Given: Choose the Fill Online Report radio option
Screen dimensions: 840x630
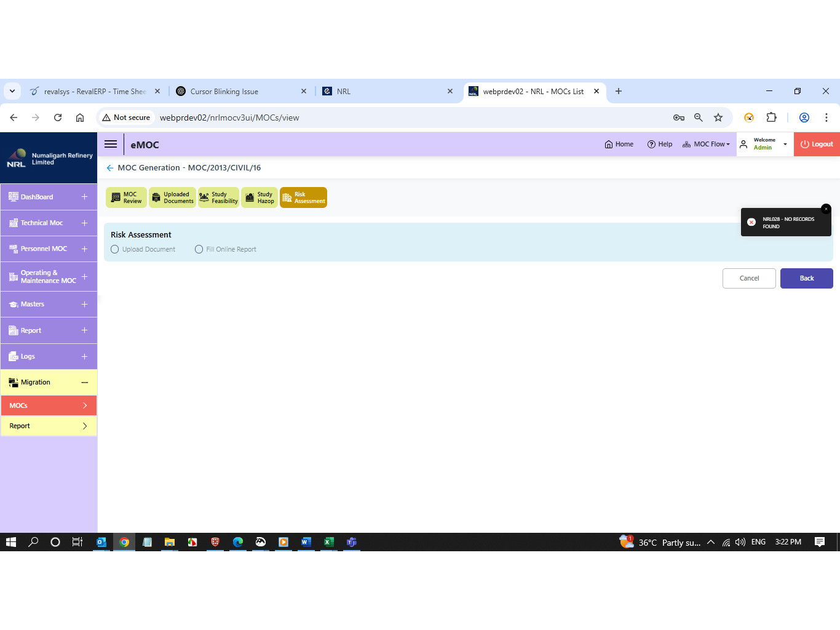Looking at the screenshot, I should pos(199,250).
